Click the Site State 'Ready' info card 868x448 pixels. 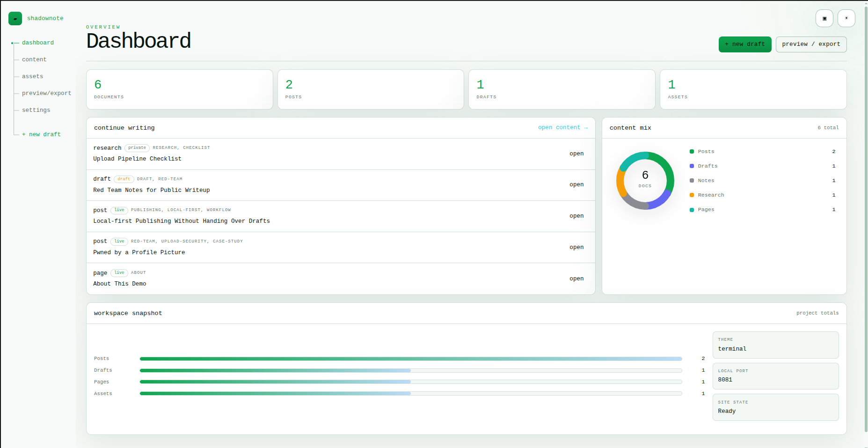pos(775,407)
